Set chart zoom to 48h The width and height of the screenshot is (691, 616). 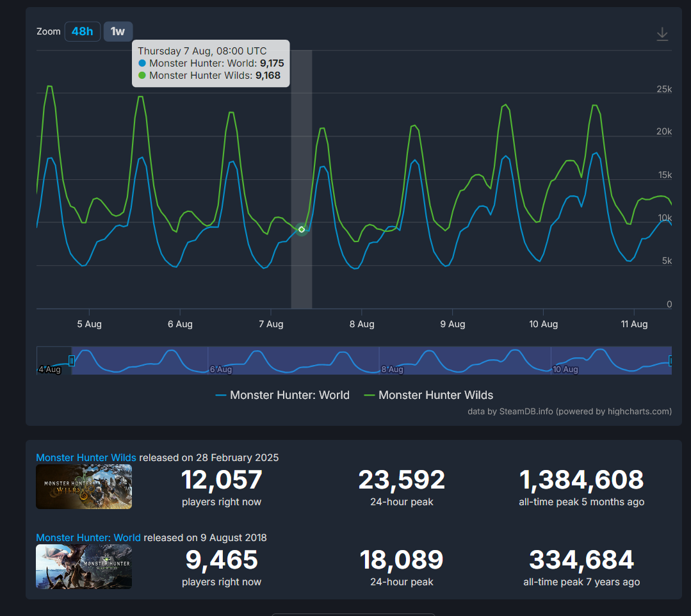(83, 31)
